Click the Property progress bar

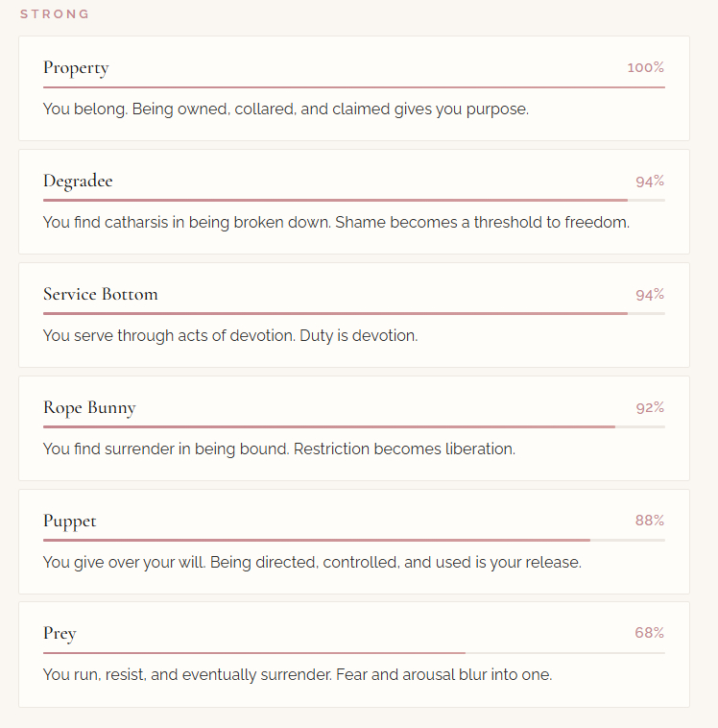point(353,87)
